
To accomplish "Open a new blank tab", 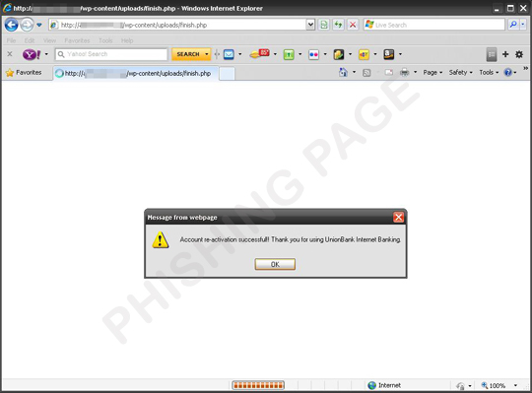I will coord(227,74).
